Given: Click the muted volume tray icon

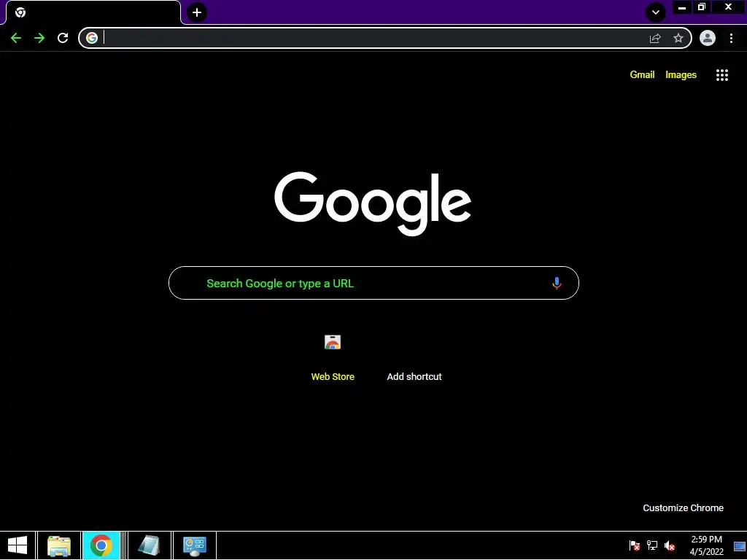Looking at the screenshot, I should [x=670, y=545].
